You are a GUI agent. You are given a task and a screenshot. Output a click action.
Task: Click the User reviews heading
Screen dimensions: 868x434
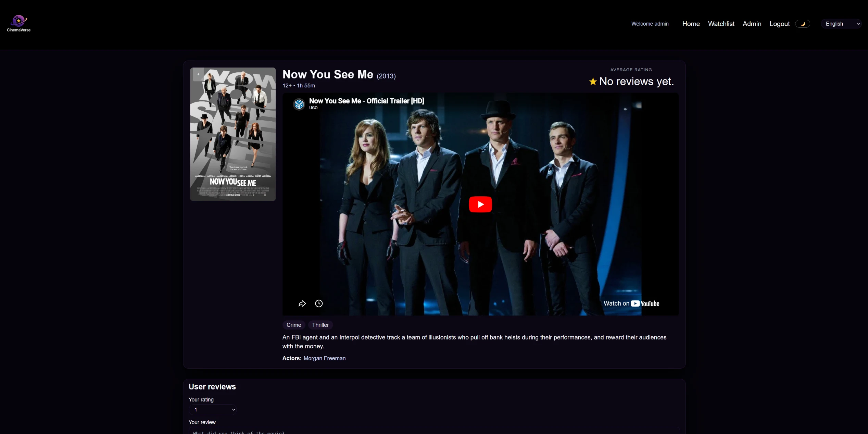point(212,387)
